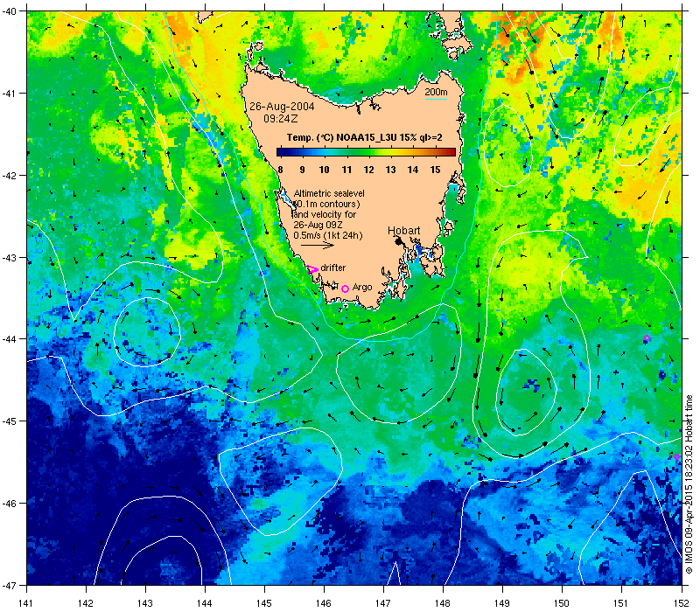Click the "Temp. (°C) NOAA15_L3U 15% ql>=2" title
This screenshot has height=612, width=700.
(364, 137)
